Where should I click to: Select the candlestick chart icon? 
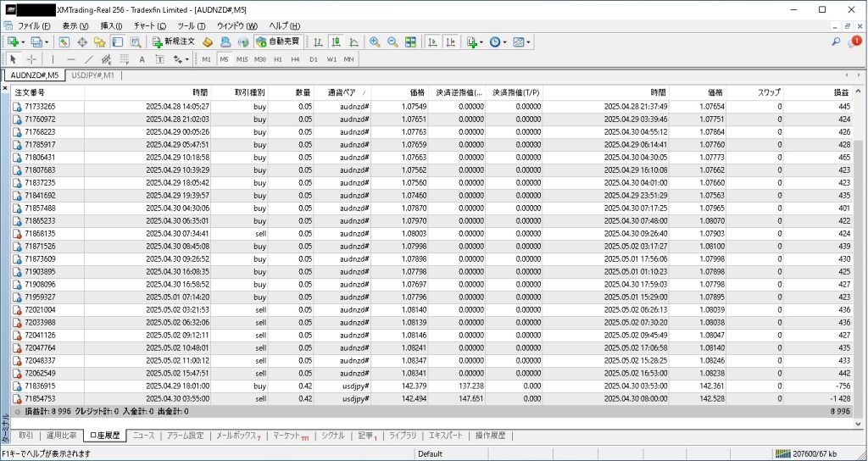pyautogui.click(x=336, y=42)
